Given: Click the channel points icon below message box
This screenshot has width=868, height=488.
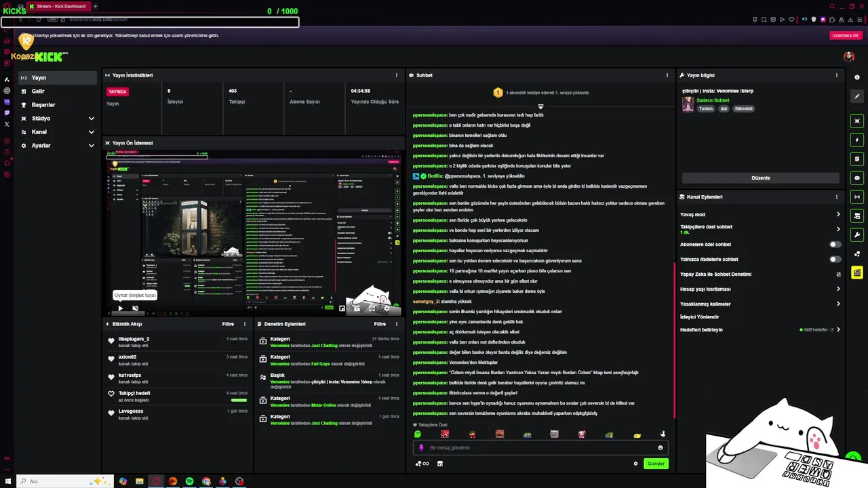Looking at the screenshot, I should [422, 464].
